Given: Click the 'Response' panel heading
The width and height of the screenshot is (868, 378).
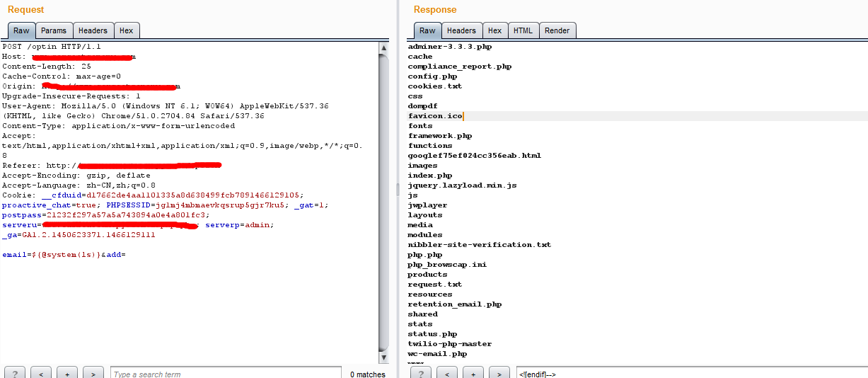Looking at the screenshot, I should pyautogui.click(x=435, y=9).
